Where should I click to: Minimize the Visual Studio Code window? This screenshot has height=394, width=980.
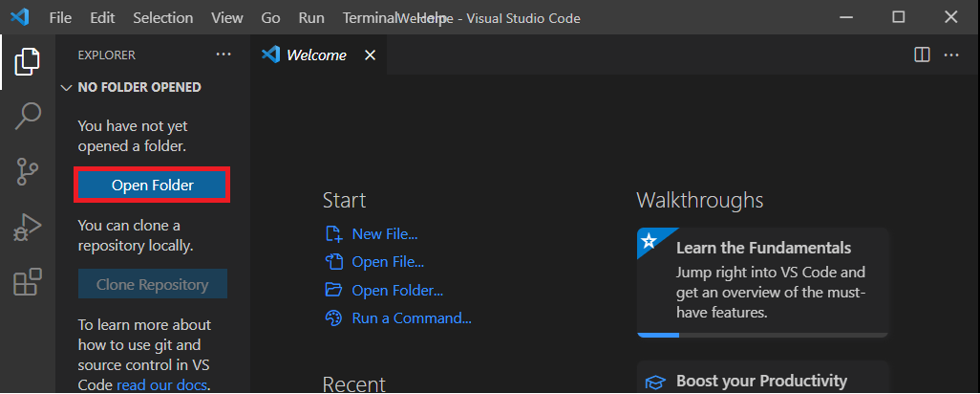coord(846,17)
